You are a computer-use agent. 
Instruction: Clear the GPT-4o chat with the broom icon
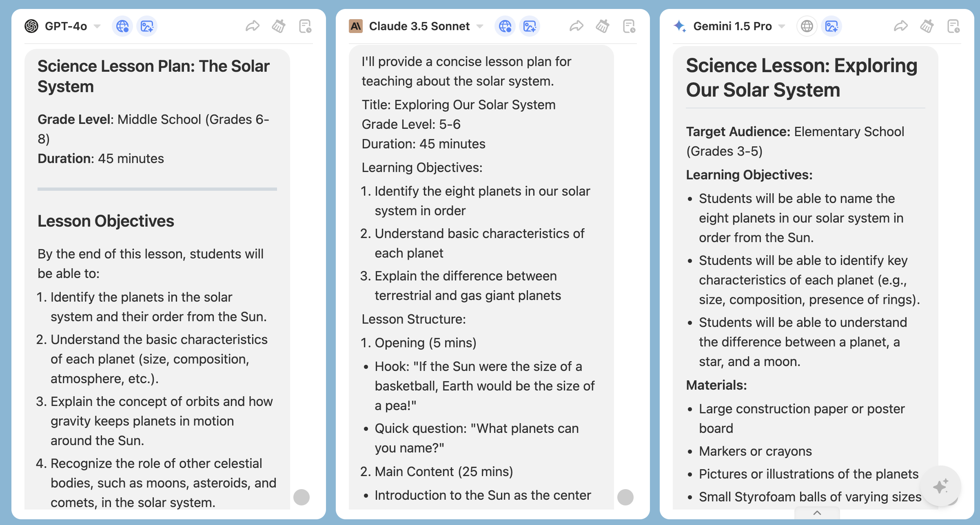pyautogui.click(x=279, y=26)
